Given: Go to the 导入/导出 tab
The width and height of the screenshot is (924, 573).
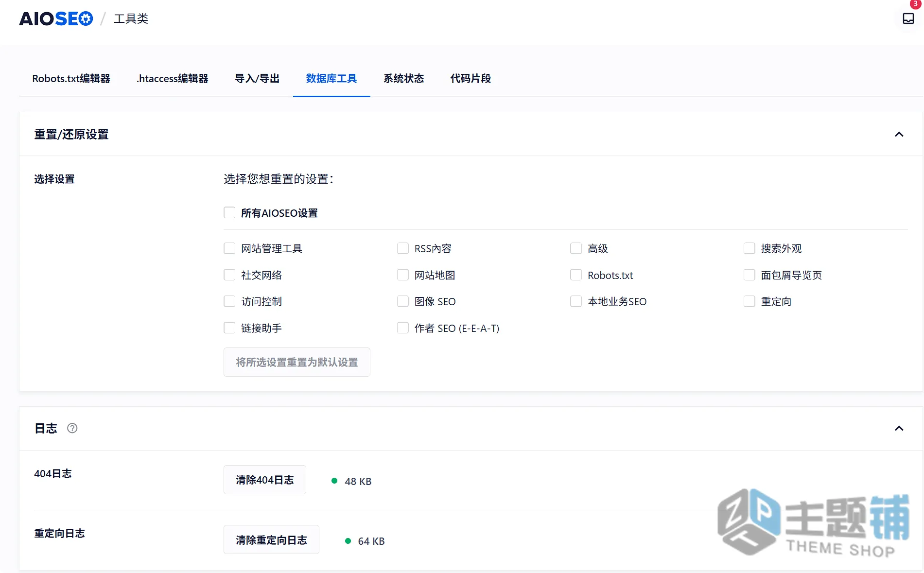Looking at the screenshot, I should tap(257, 78).
